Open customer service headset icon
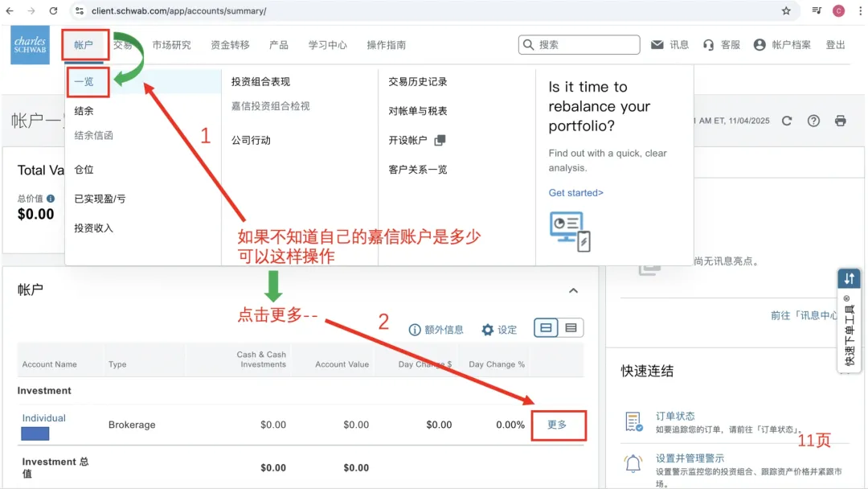The image size is (868, 489). pos(709,45)
